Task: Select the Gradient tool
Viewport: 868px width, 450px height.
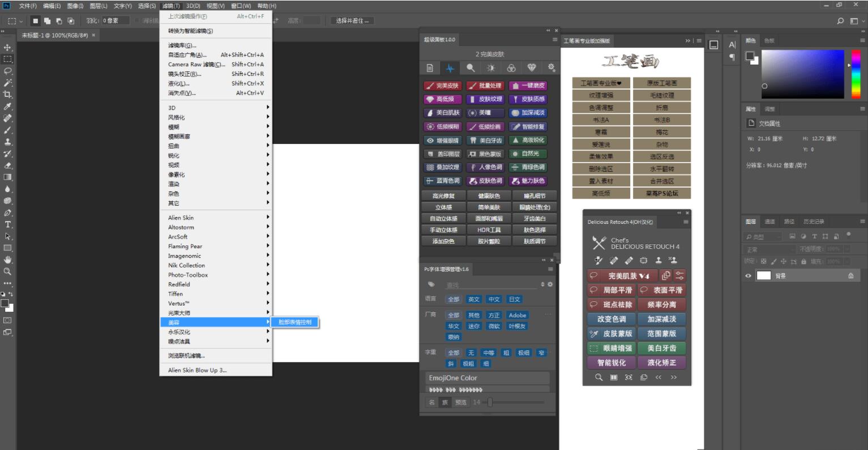Action: coord(8,177)
